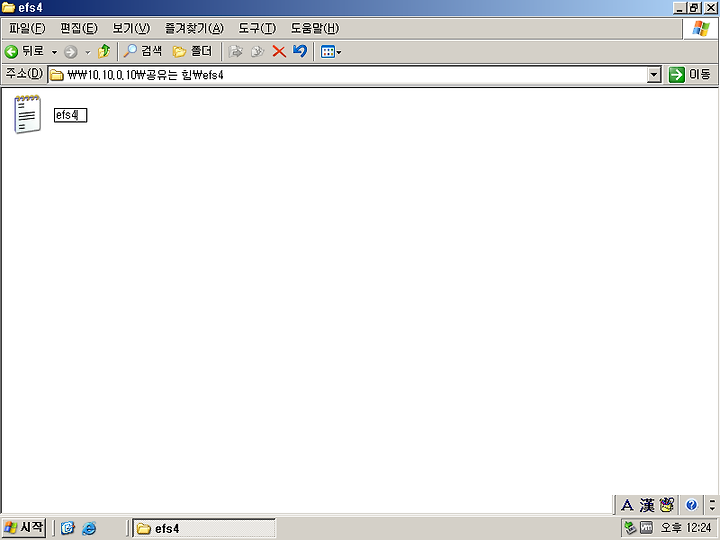720x540 pixels.
Task: Expand the address bar dropdown list
Action: [654, 75]
